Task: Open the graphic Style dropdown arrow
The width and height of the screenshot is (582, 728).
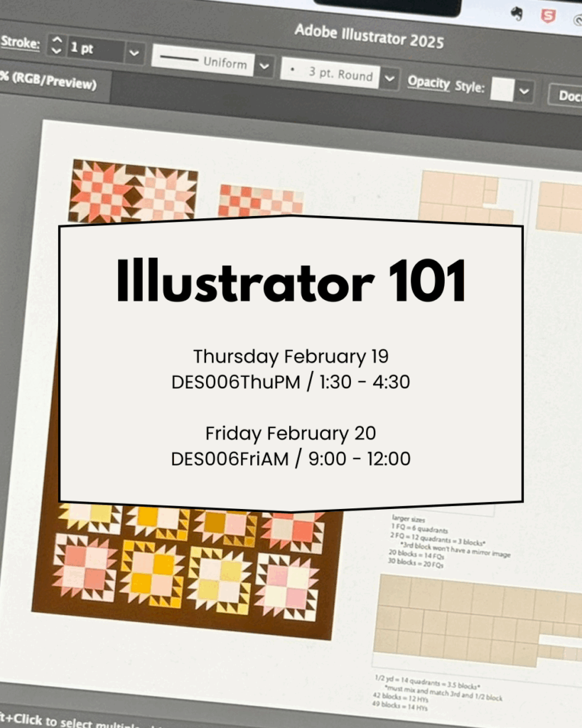Action: (524, 92)
